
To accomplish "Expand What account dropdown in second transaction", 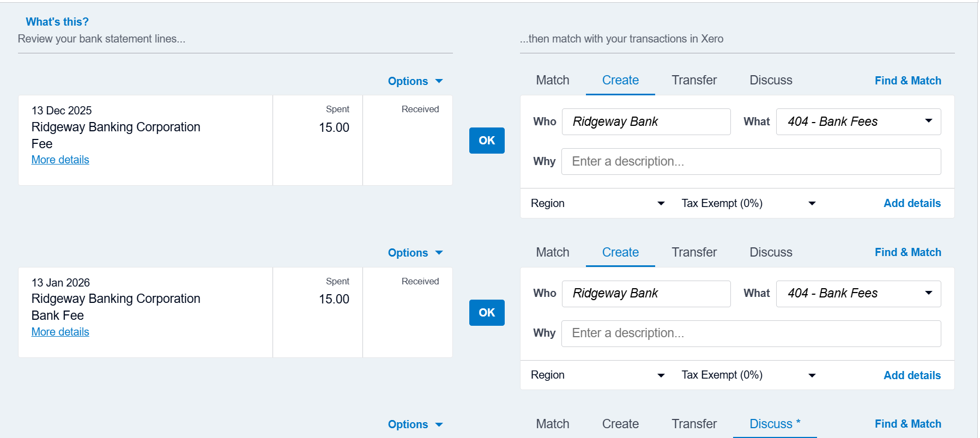I will (x=928, y=293).
